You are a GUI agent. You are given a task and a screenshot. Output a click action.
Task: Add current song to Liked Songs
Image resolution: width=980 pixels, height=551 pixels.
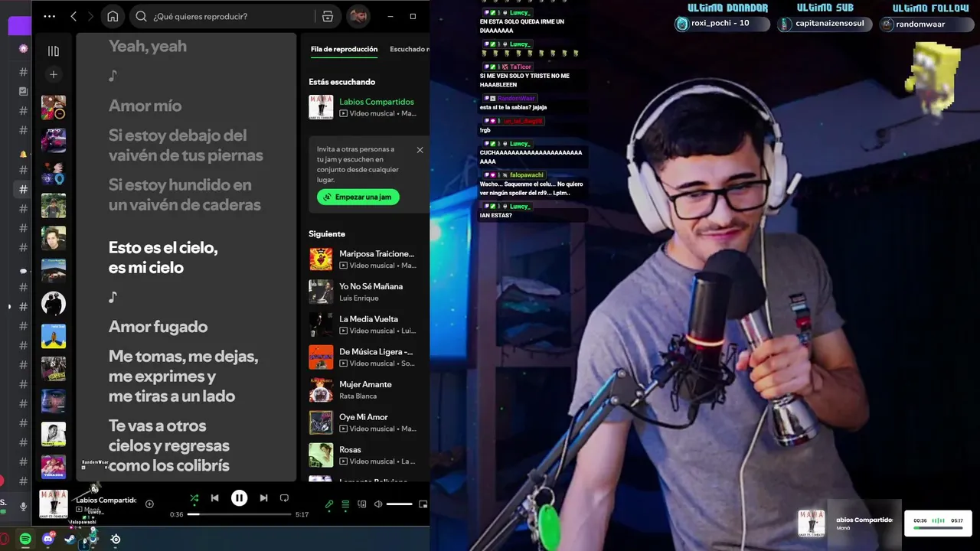pyautogui.click(x=149, y=504)
